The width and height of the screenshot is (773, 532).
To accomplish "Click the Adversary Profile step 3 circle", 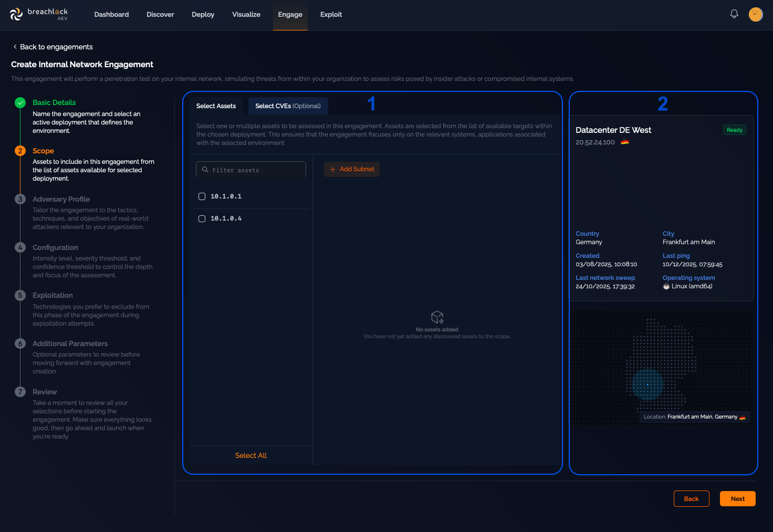I will [x=20, y=199].
